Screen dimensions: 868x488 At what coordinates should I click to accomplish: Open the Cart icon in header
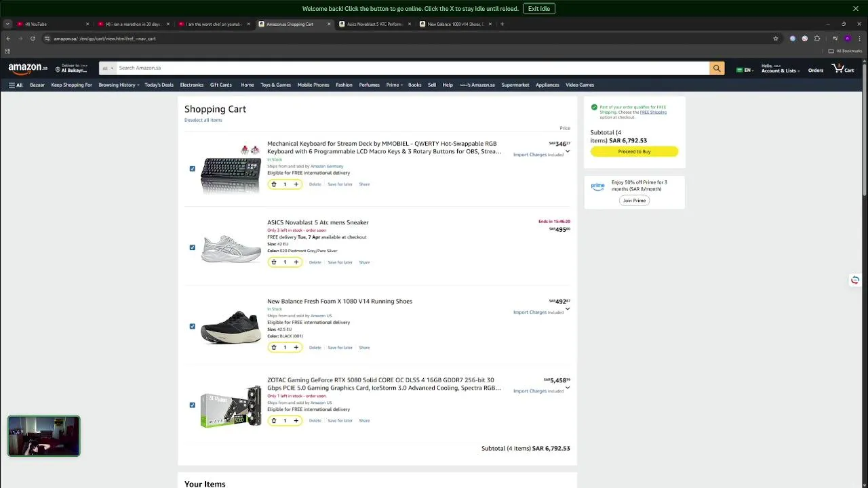pyautogui.click(x=843, y=68)
